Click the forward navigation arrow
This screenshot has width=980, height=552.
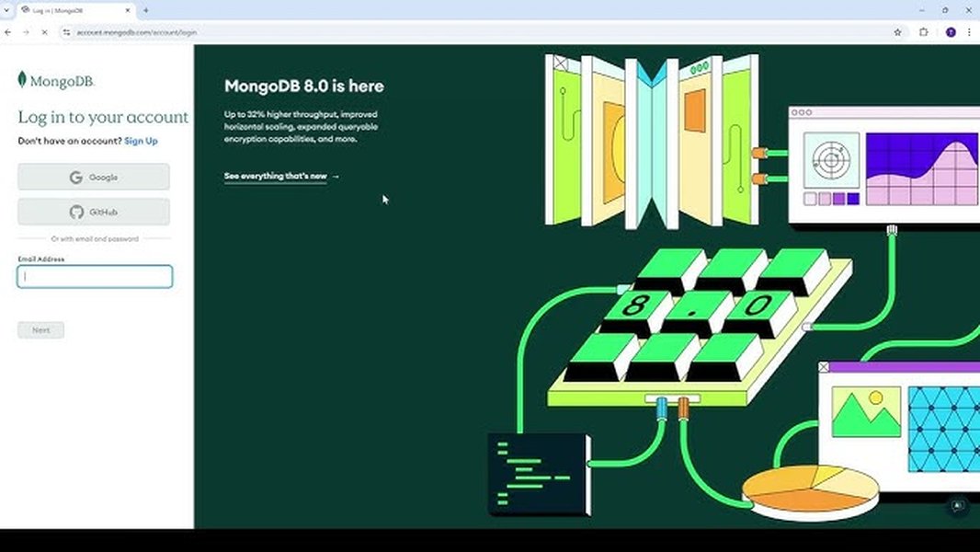[x=27, y=31]
